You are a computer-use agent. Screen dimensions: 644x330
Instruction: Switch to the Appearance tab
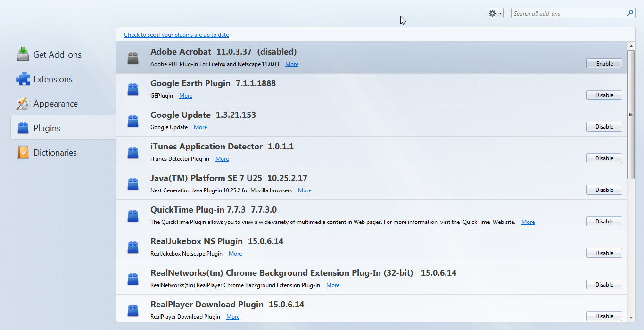pyautogui.click(x=63, y=104)
